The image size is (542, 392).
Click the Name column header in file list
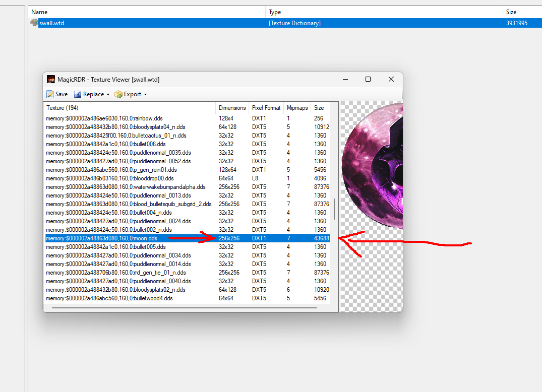pyautogui.click(x=147, y=12)
